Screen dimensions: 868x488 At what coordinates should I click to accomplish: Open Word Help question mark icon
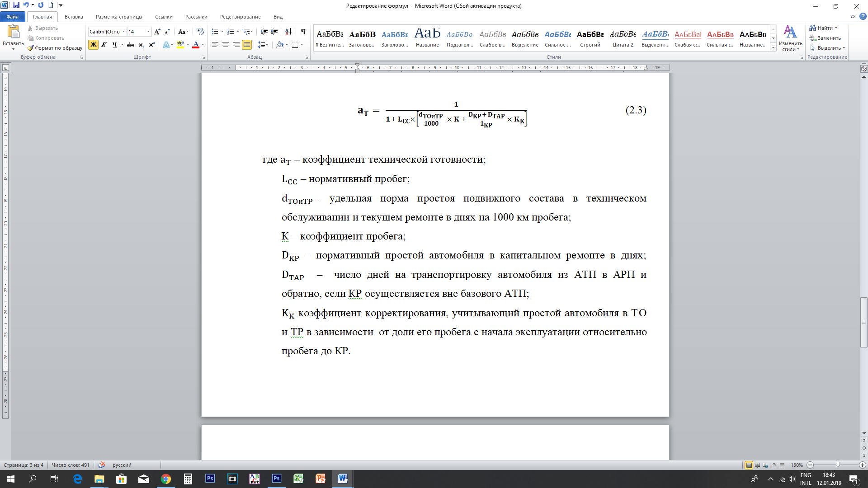pyautogui.click(x=863, y=17)
